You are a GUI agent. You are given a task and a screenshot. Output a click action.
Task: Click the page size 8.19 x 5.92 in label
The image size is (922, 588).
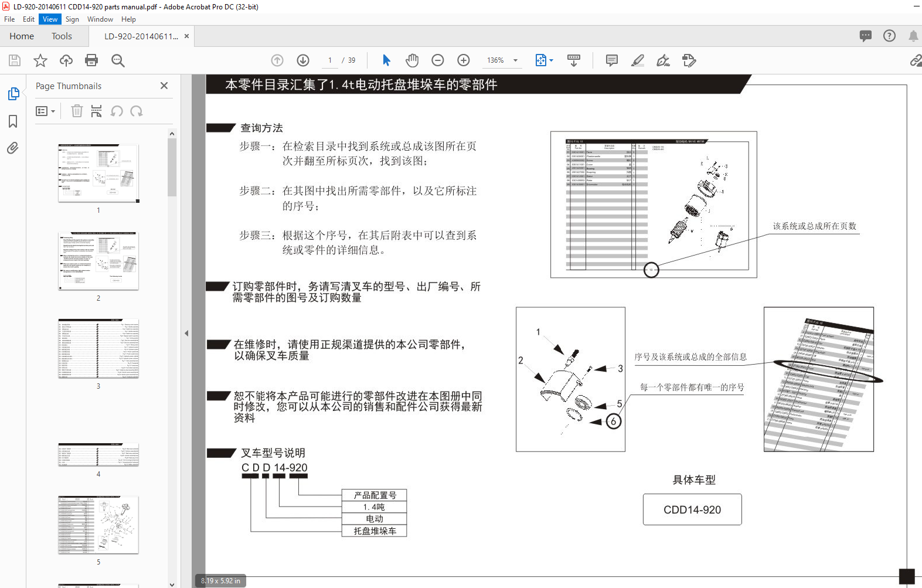220,581
